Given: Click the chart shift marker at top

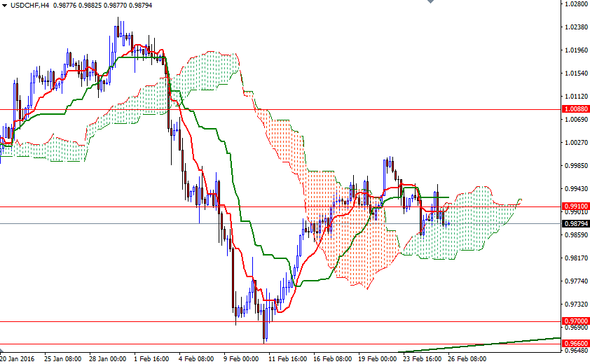Looking at the screenshot, I should [430, 1].
